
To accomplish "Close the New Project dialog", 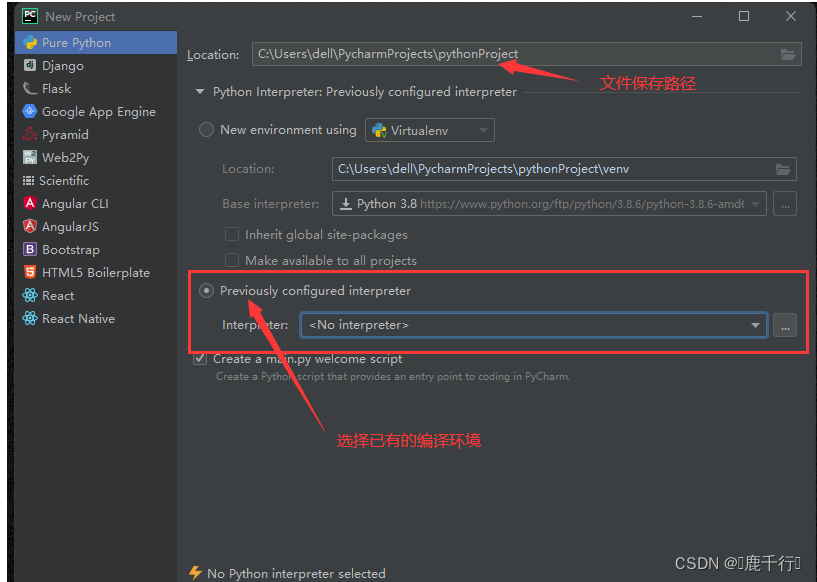I will click(x=790, y=16).
